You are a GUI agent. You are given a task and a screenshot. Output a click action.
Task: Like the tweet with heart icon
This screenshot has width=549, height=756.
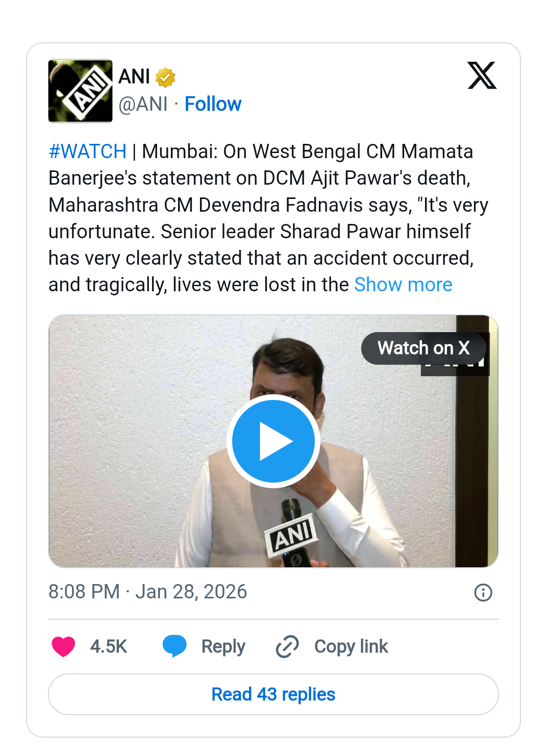coord(63,646)
